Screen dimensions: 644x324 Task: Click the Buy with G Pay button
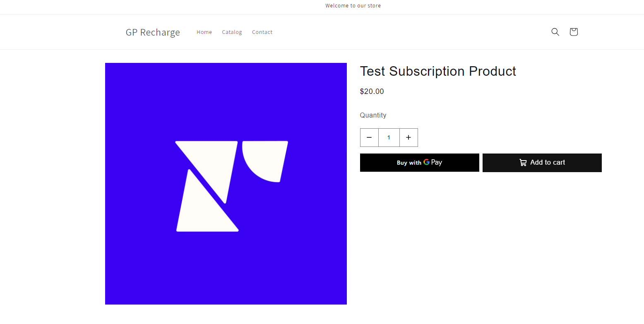pos(419,162)
